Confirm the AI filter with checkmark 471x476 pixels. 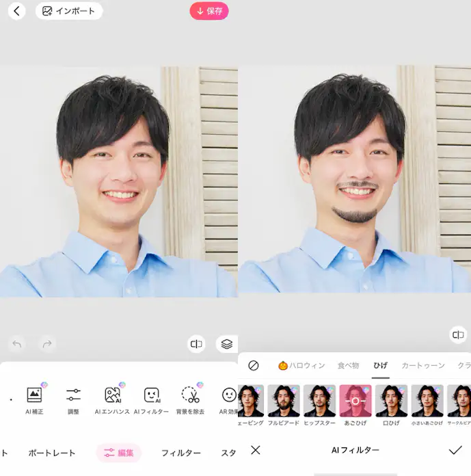click(x=455, y=450)
